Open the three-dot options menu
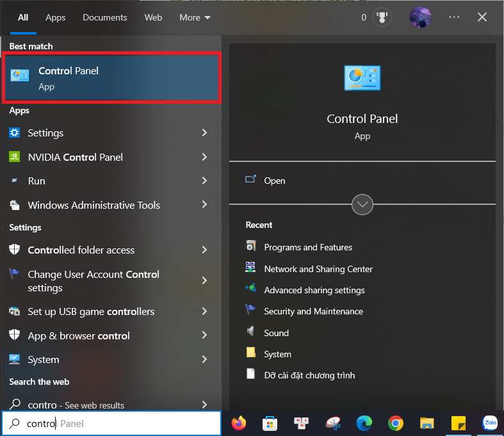 pyautogui.click(x=454, y=17)
